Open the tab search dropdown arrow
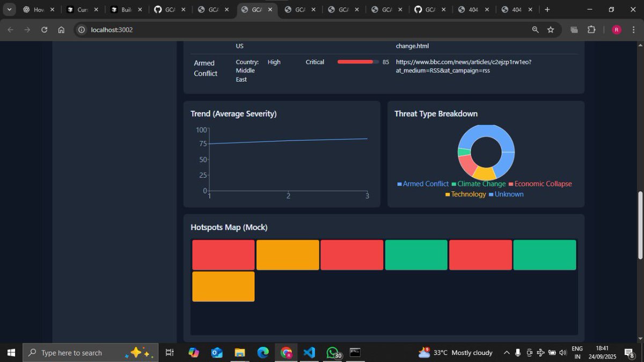Image resolution: width=644 pixels, height=362 pixels. 9,10
